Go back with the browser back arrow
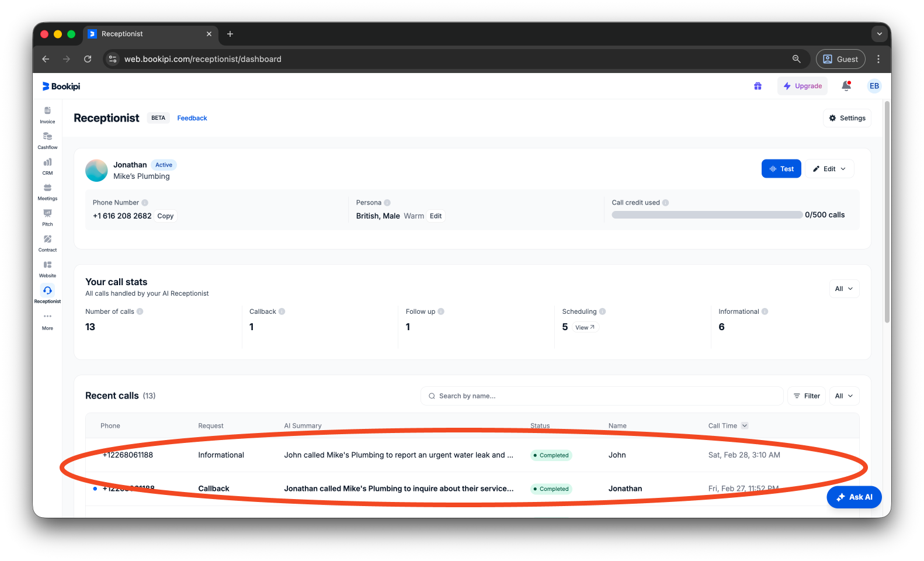Viewport: 924px width, 561px height. click(x=46, y=59)
